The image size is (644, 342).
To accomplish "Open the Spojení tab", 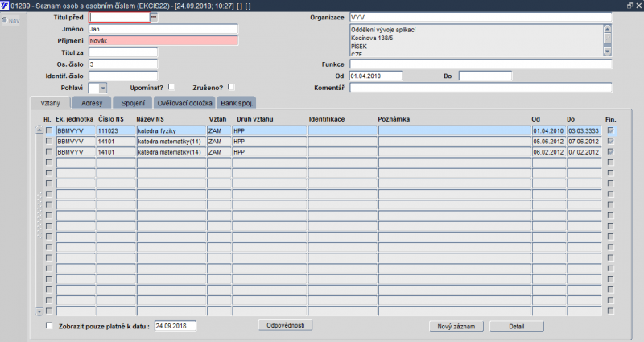I will [x=133, y=103].
